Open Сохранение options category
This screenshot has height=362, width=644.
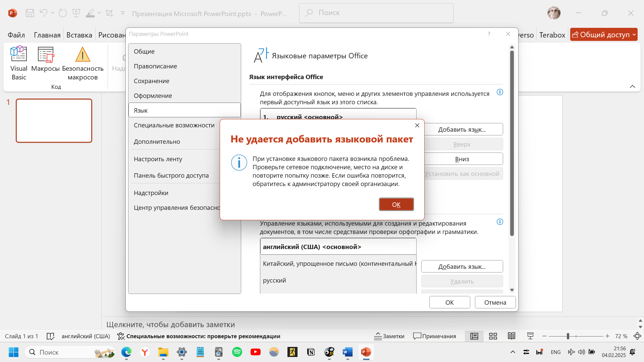point(184,81)
